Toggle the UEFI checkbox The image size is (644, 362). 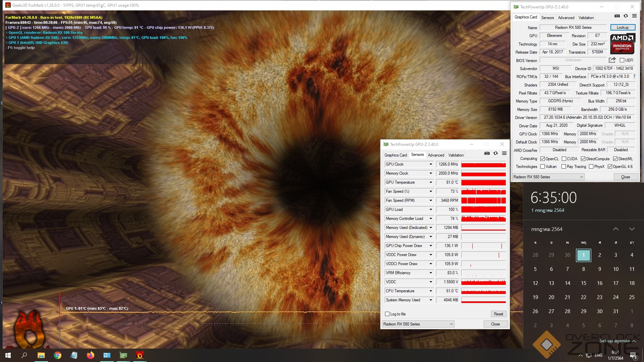pyautogui.click(x=622, y=60)
